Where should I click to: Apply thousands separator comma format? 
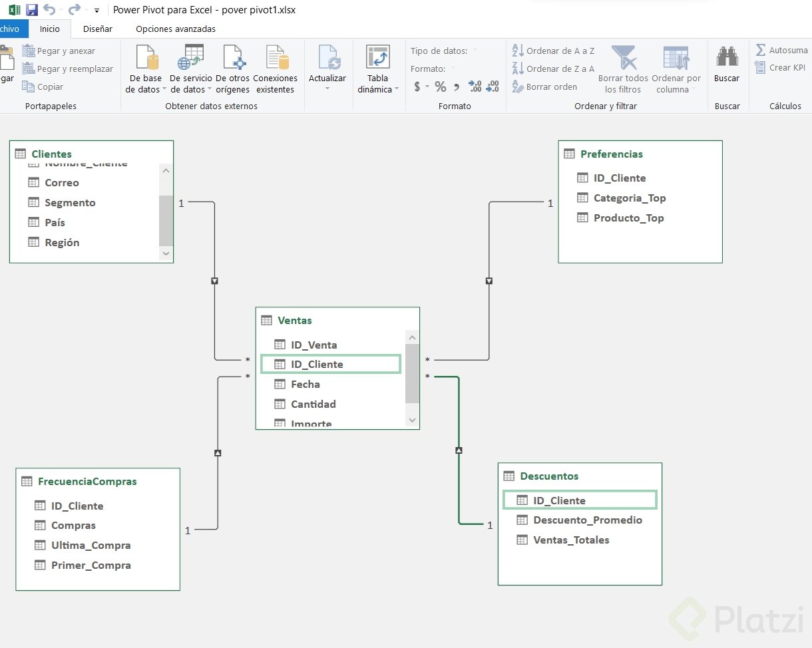(457, 86)
